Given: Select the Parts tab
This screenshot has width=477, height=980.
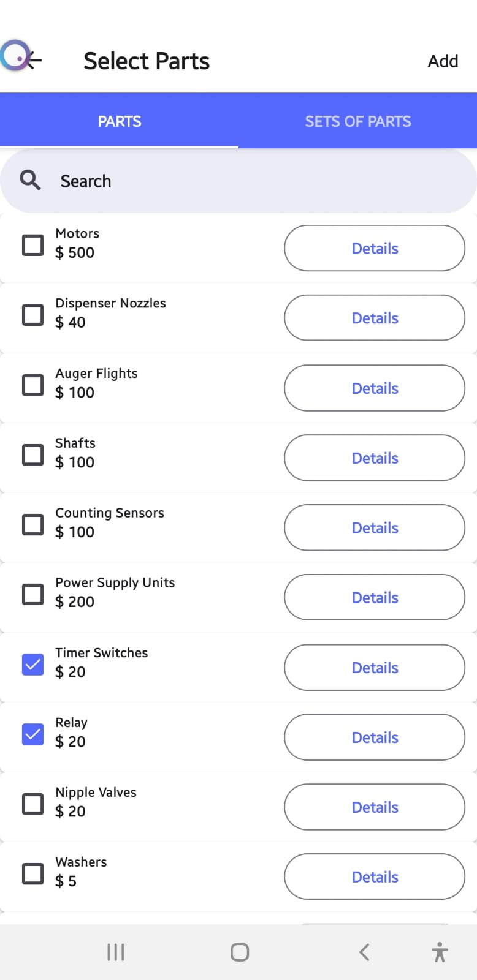Looking at the screenshot, I should [120, 121].
